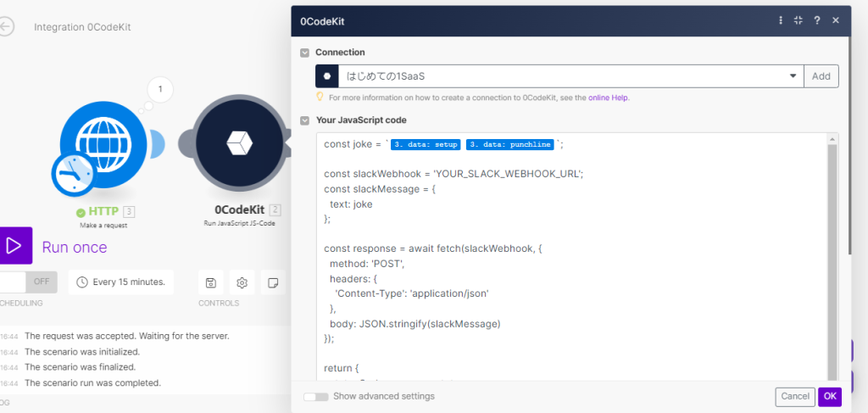
Task: Click the "Run JavaScript JS-Code" caption
Action: point(240,224)
